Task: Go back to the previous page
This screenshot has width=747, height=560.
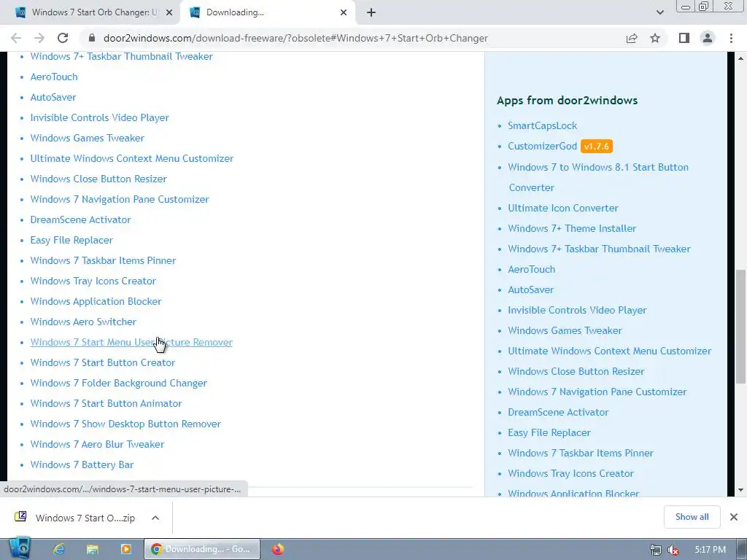Action: 16,38
